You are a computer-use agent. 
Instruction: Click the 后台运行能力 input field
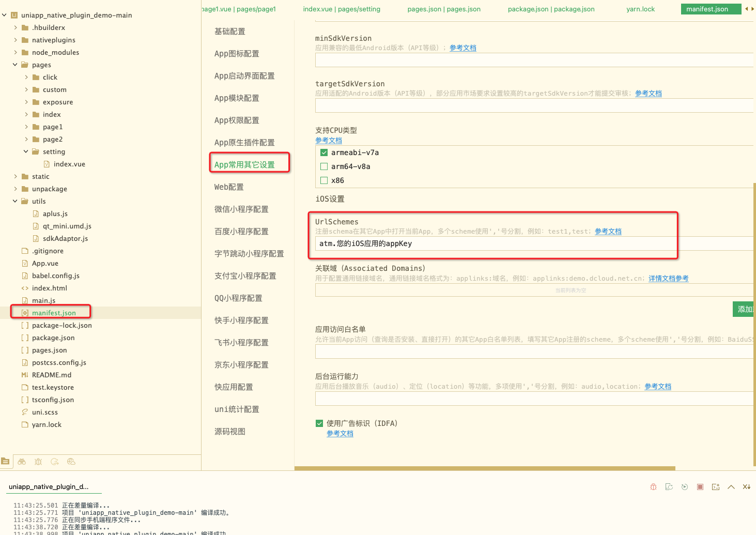click(x=534, y=399)
